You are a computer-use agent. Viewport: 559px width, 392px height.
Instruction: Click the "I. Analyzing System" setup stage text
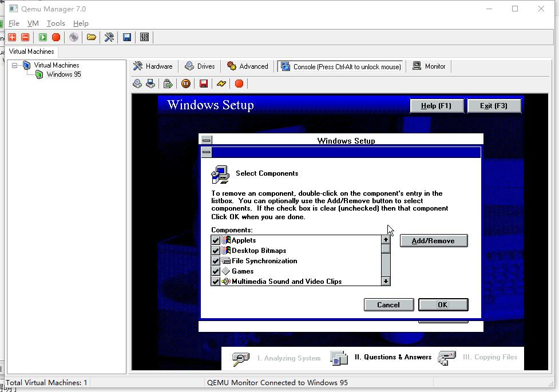click(289, 358)
